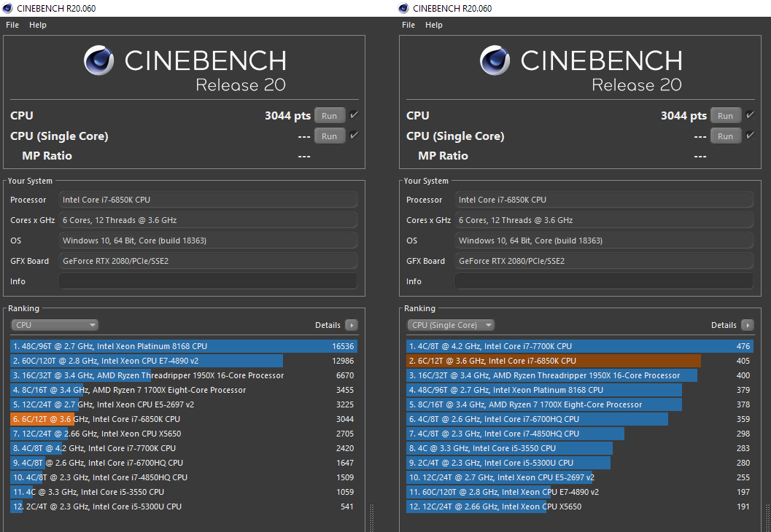Screen dimensions: 771x532
Task: Select Threadripper 1950X row scoring 6670
Action: [x=183, y=375]
